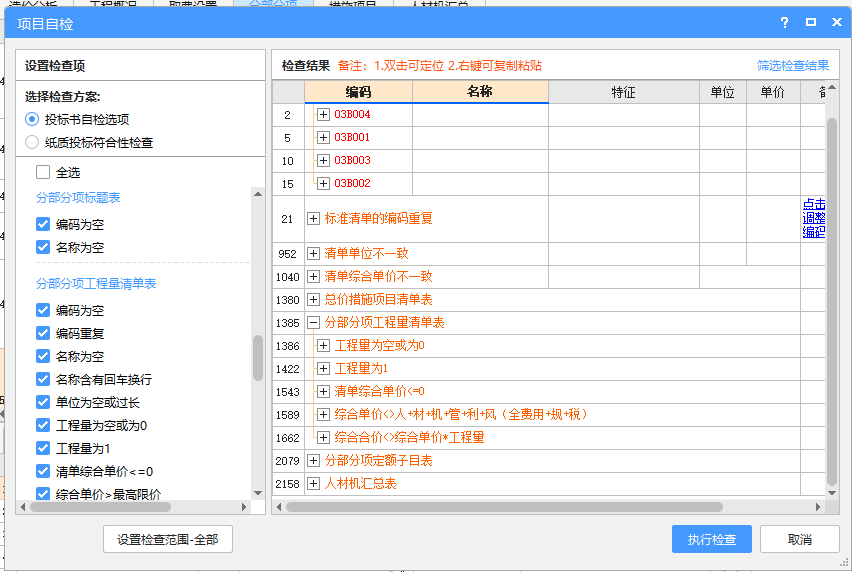The width and height of the screenshot is (852, 572).
Task: Uncheck 名称为空 under 分部分项工程量清单表
Action: [43, 356]
